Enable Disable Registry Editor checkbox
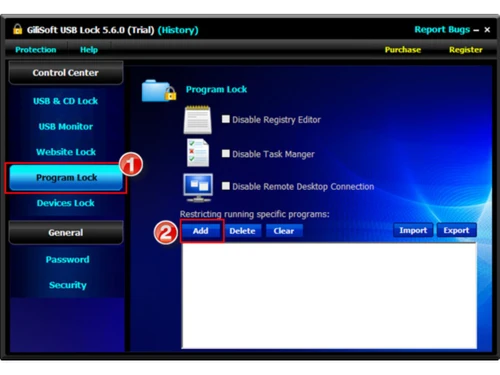 (x=226, y=119)
